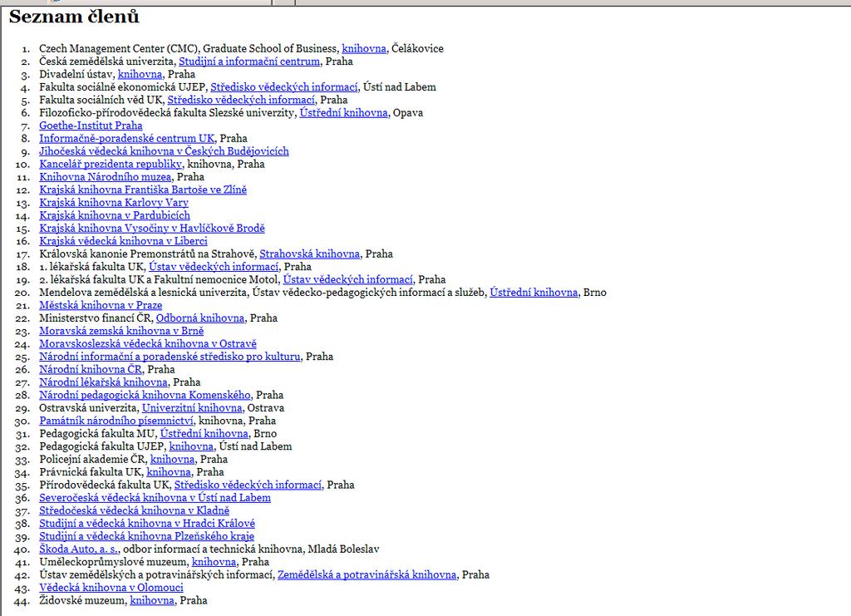Open the Ústřední knihovna link in the Mendelova univerzita row
The image size is (851, 616).
tap(534, 293)
